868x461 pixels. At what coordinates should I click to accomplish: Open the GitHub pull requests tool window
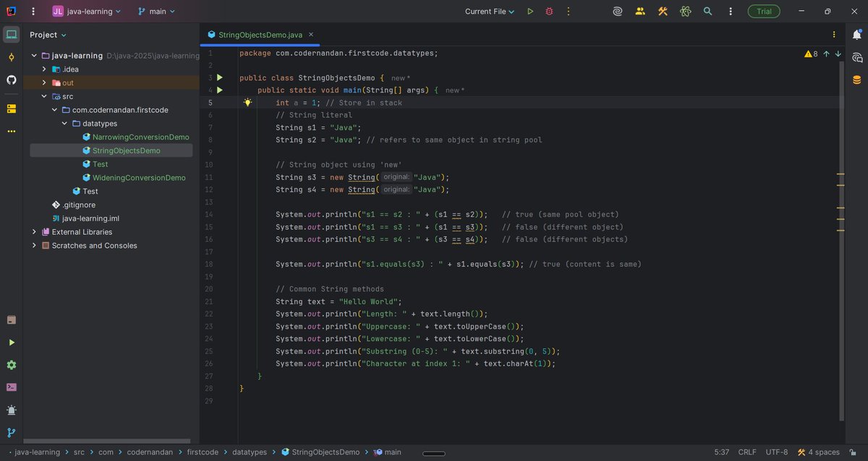point(11,79)
